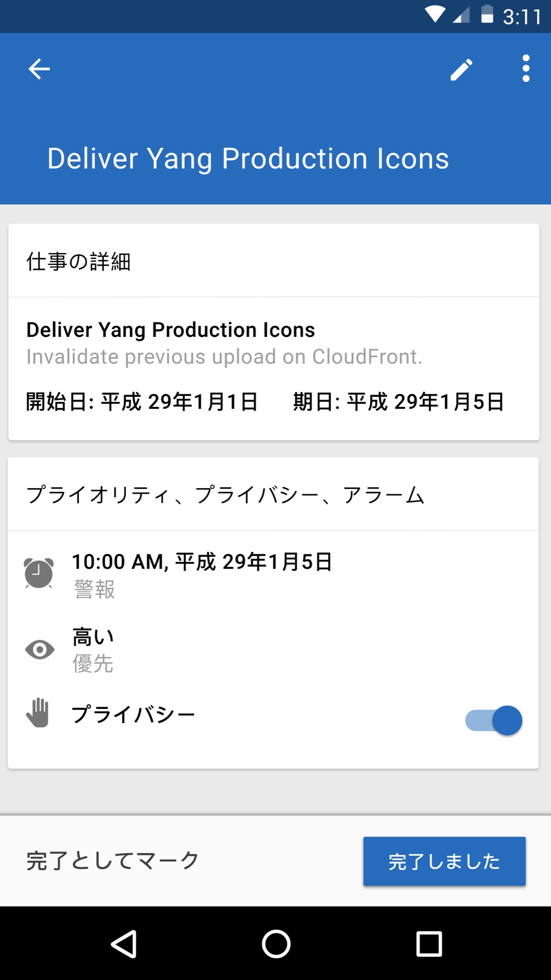Open recent apps square button

[429, 944]
